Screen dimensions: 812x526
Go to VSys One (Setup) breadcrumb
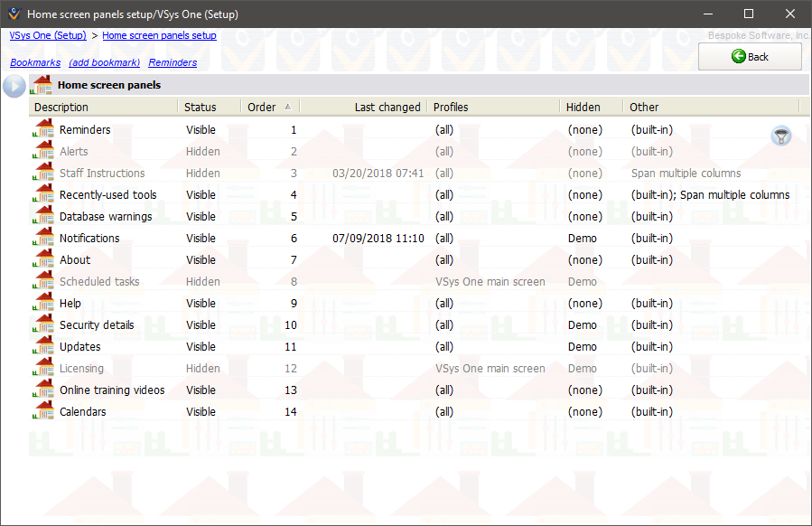(x=48, y=35)
